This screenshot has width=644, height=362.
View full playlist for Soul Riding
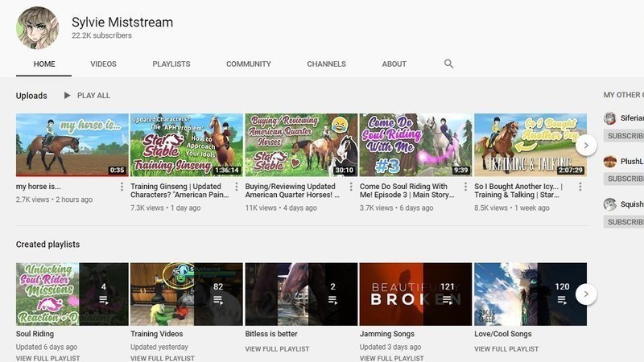tap(45, 358)
